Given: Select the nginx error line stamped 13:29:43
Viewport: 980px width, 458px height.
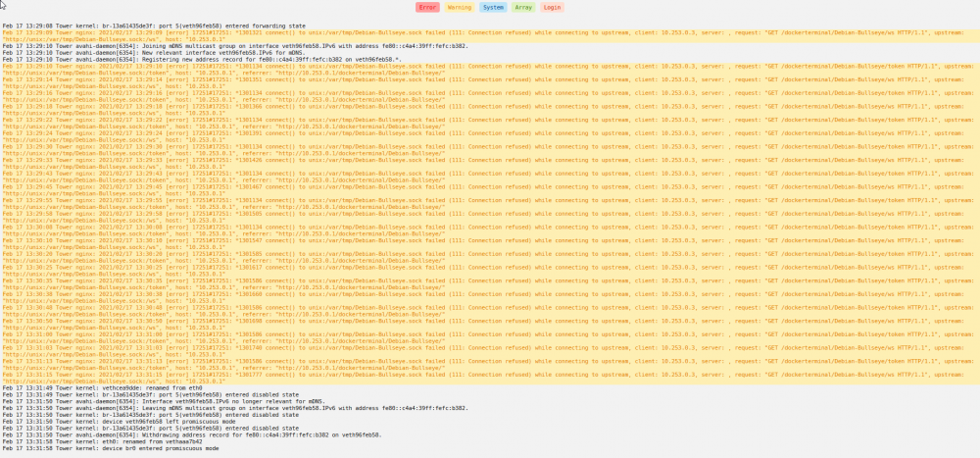Looking at the screenshot, I should (490, 178).
